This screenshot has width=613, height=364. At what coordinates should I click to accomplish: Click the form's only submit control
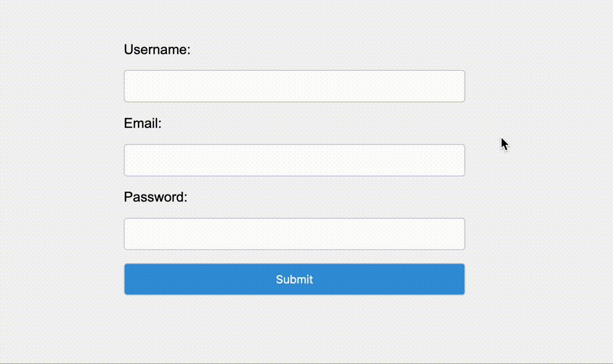point(294,279)
